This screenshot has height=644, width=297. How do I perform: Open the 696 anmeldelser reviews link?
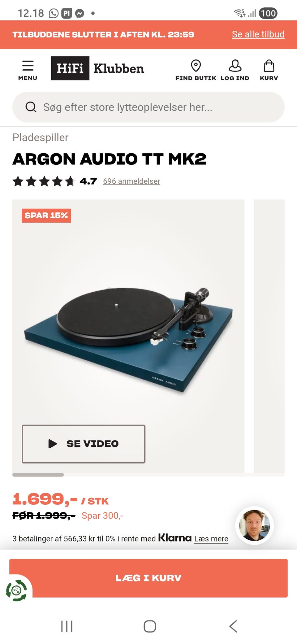click(x=131, y=181)
